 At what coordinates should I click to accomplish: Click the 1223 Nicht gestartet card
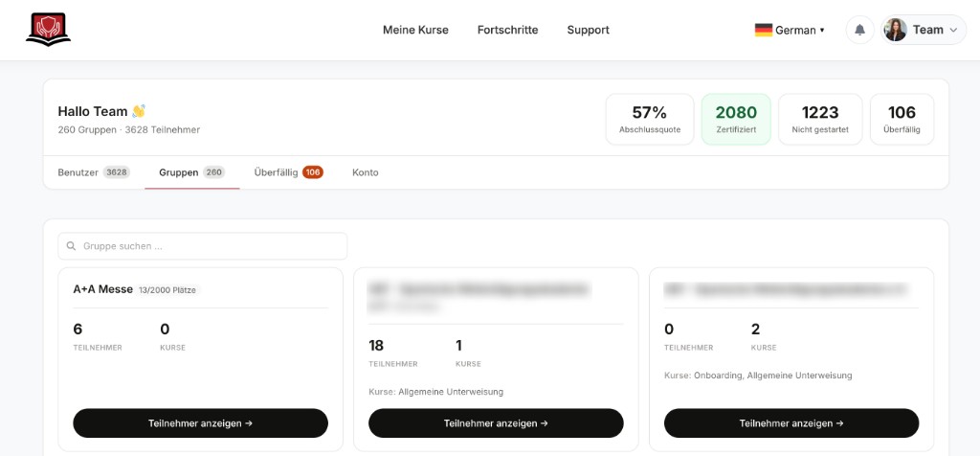[820, 120]
